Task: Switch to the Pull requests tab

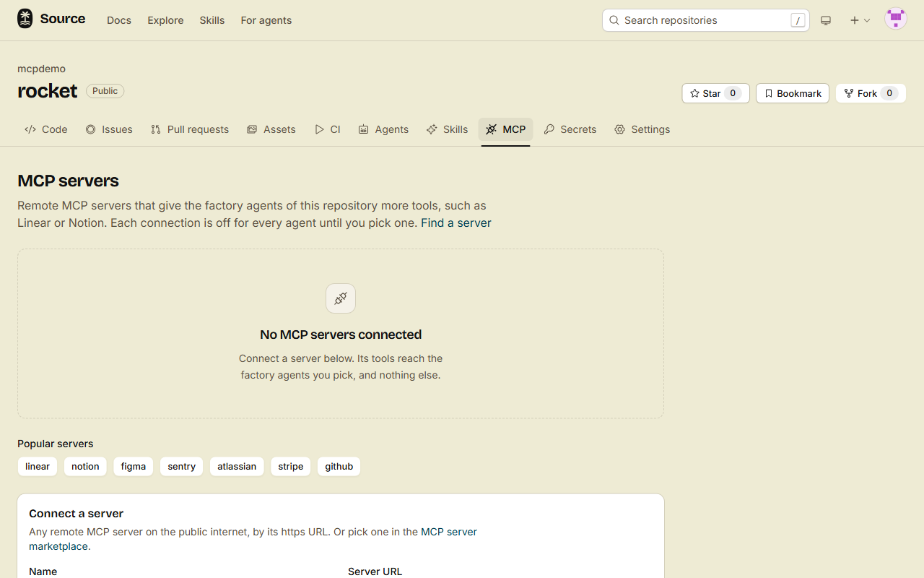Action: click(x=190, y=129)
